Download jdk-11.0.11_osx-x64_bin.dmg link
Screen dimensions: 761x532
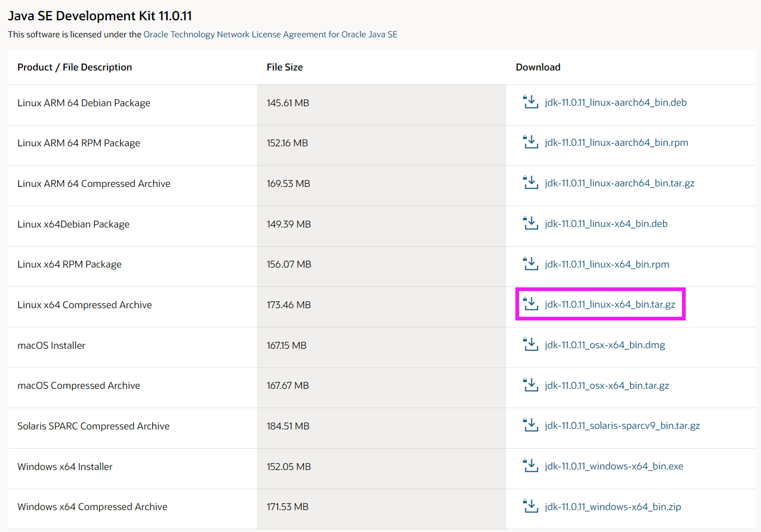coord(605,345)
